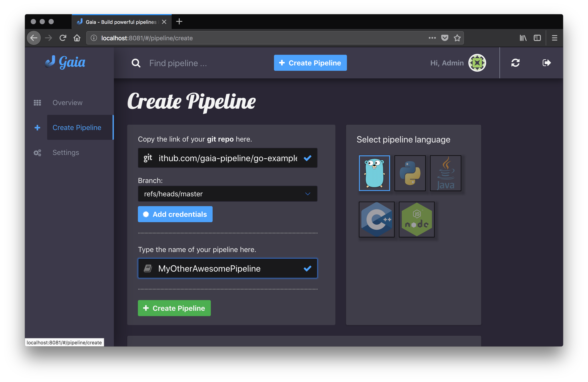Select the C++ language icon

[376, 219]
